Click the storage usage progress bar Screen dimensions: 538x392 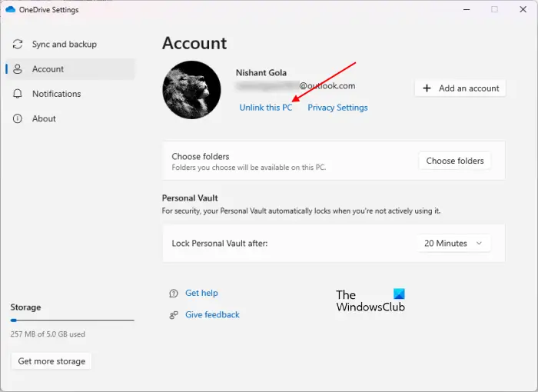[x=72, y=321]
